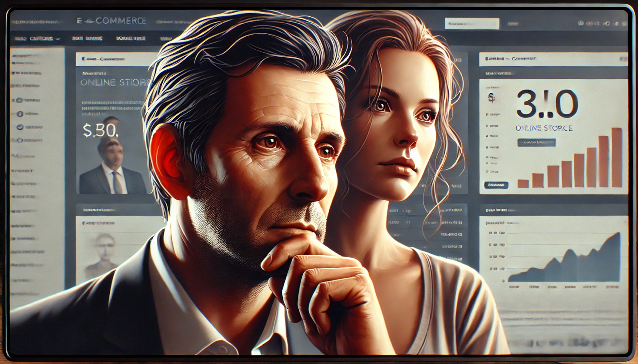
Task: Click the dollar sign icon beside 3.0
Action: pyautogui.click(x=491, y=97)
